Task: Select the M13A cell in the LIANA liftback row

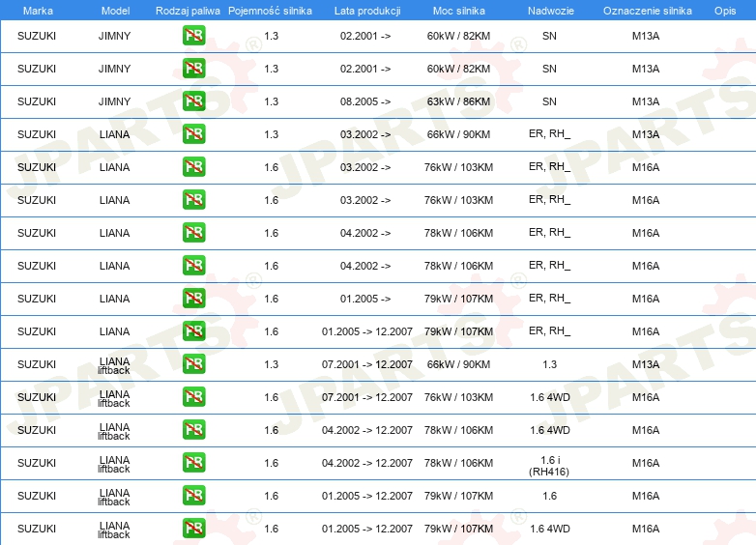Action: (646, 364)
